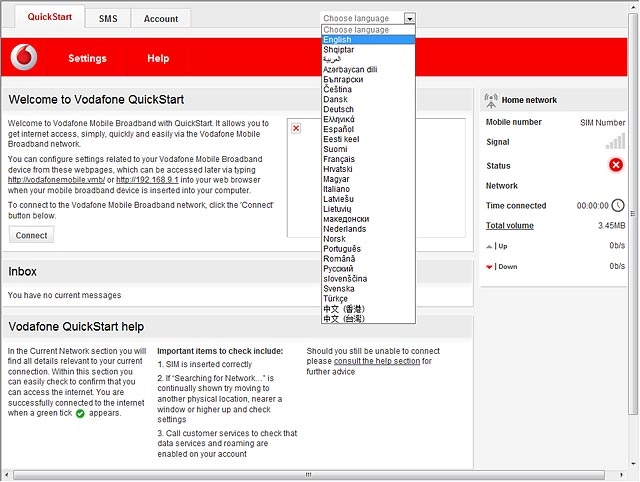Pick Lietuvių in the language list
This screenshot has width=640, height=482.
pyautogui.click(x=368, y=209)
